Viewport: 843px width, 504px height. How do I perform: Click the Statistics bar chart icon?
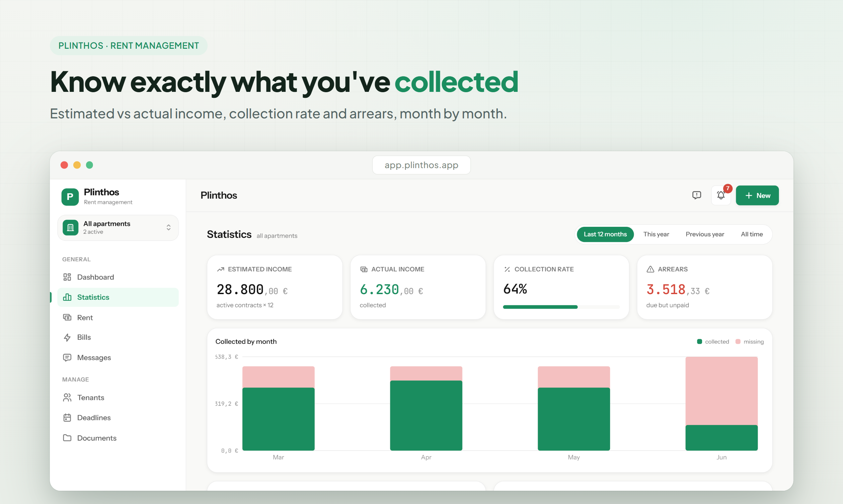coord(67,297)
